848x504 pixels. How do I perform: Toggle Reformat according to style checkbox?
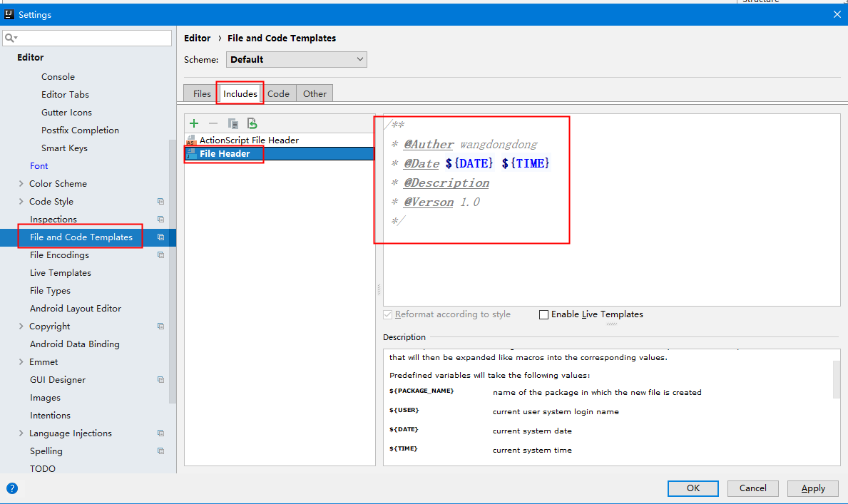pyautogui.click(x=388, y=314)
